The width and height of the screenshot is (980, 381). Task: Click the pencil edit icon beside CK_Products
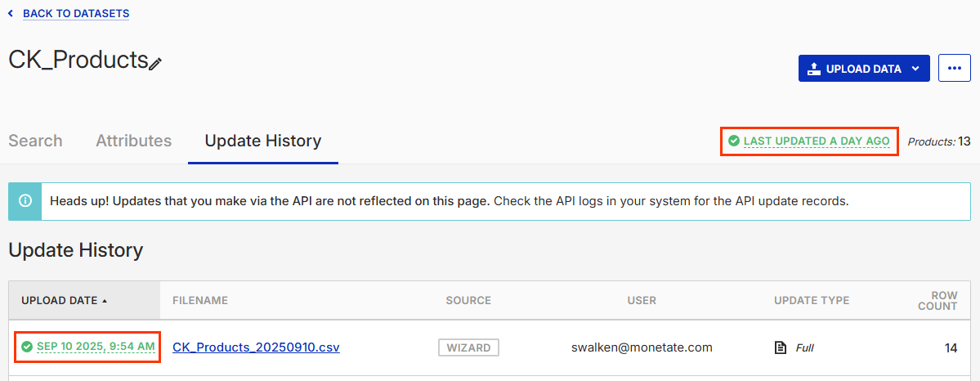[x=155, y=64]
